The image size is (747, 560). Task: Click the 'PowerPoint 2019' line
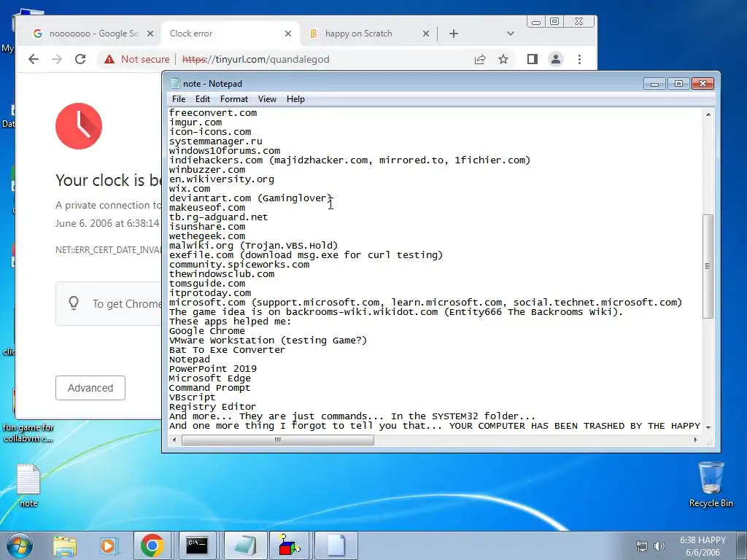[213, 368]
